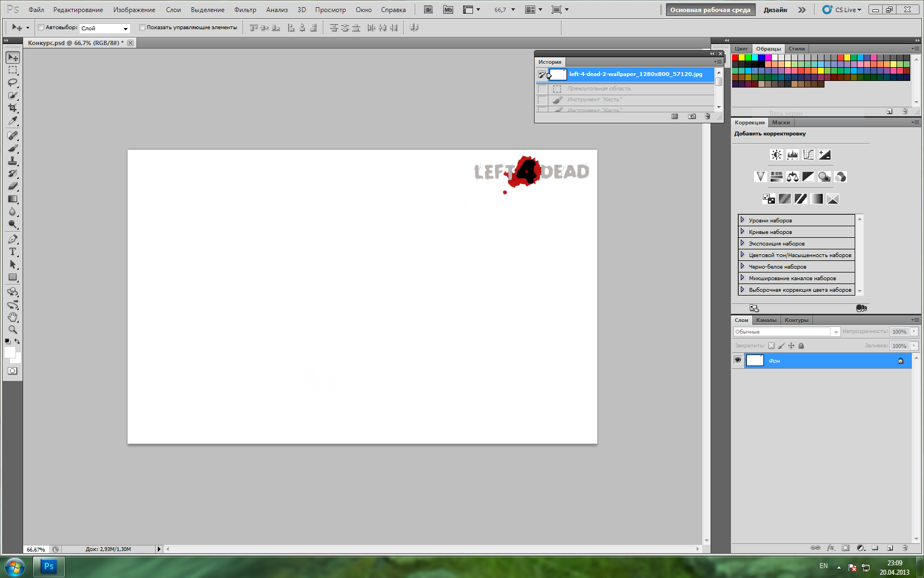Select the Horizontal Type tool
This screenshot has width=924, height=578.
(13, 252)
